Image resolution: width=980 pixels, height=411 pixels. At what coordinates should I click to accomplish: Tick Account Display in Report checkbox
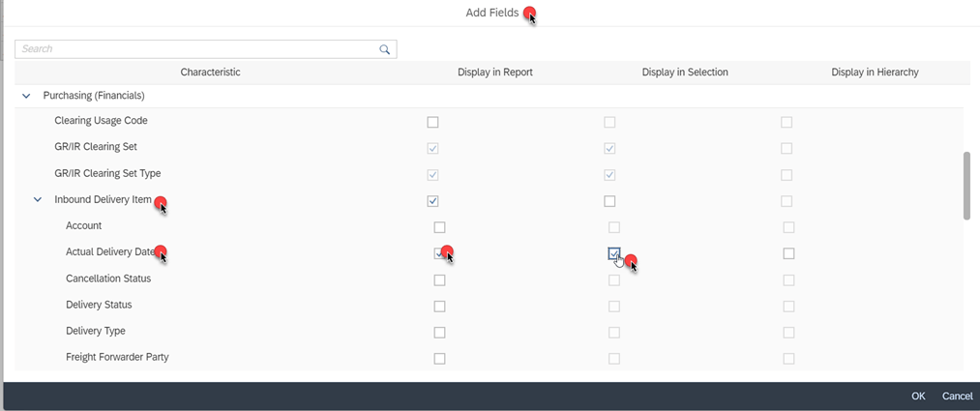tap(439, 227)
